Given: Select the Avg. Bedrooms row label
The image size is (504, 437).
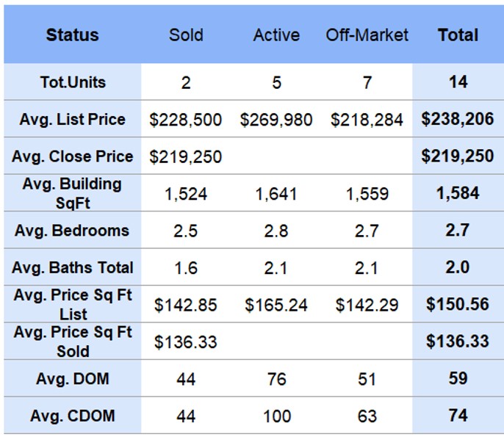Looking at the screenshot, I should [x=72, y=231].
